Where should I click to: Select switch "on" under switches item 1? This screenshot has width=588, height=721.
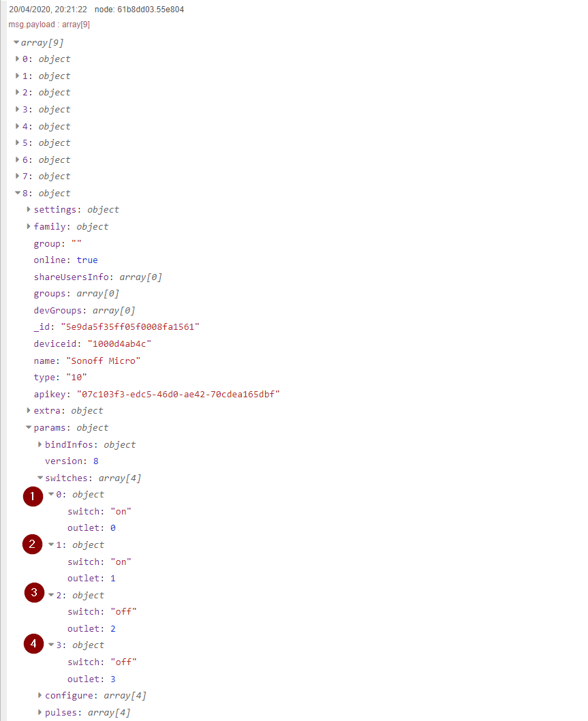121,562
